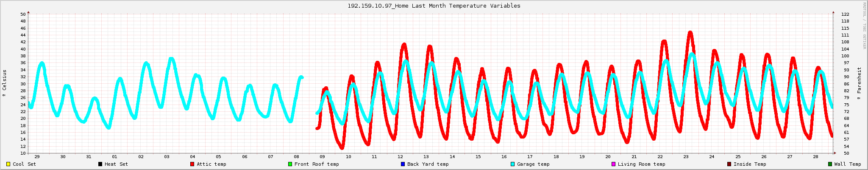Click the magenta Living Room temp swatch

pos(613,164)
